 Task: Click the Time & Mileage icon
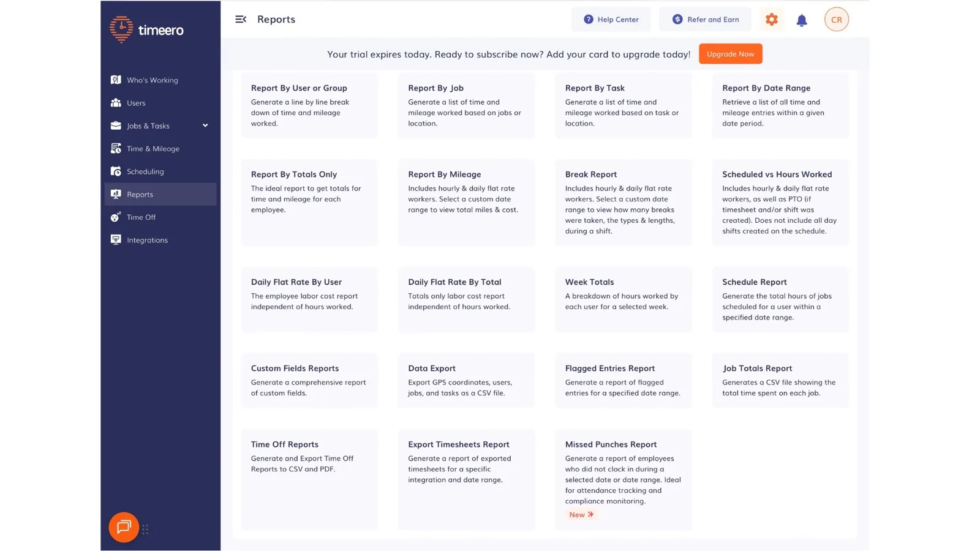(116, 148)
